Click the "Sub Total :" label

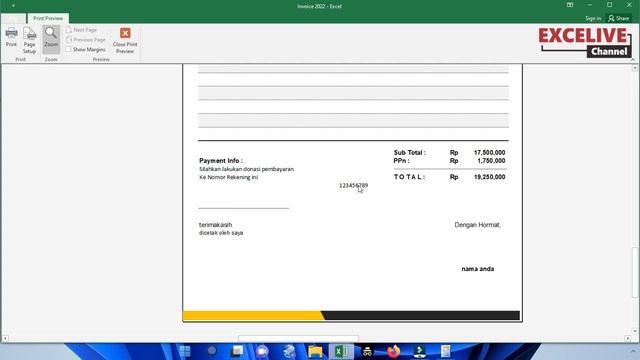coord(409,153)
